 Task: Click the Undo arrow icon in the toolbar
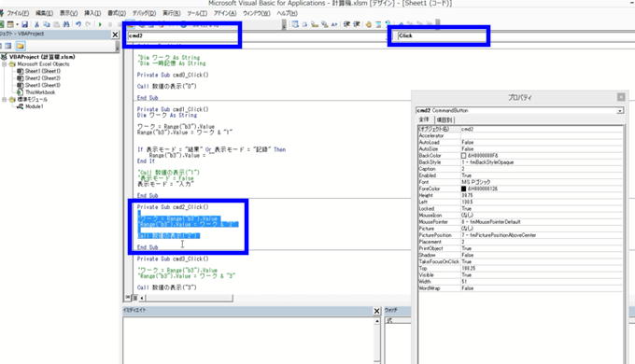[x=78, y=24]
